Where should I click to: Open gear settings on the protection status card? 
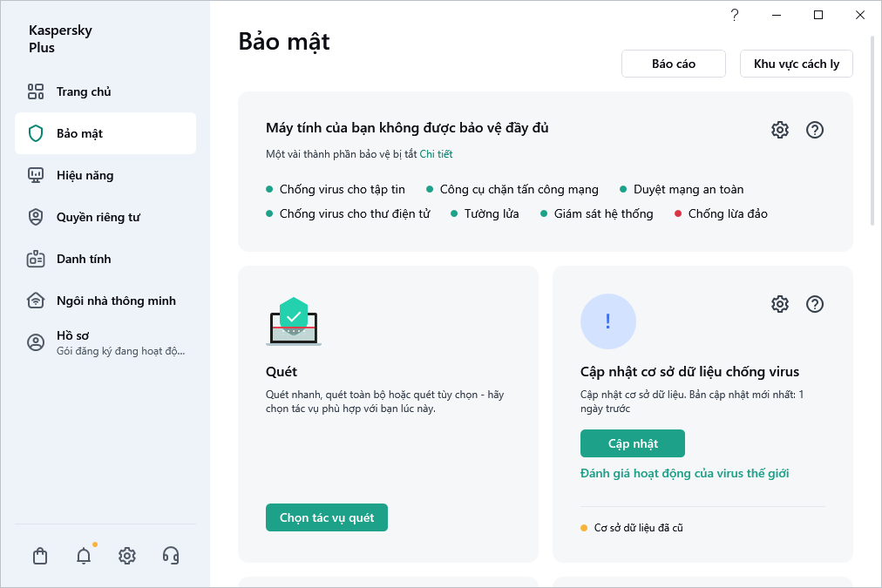point(779,129)
